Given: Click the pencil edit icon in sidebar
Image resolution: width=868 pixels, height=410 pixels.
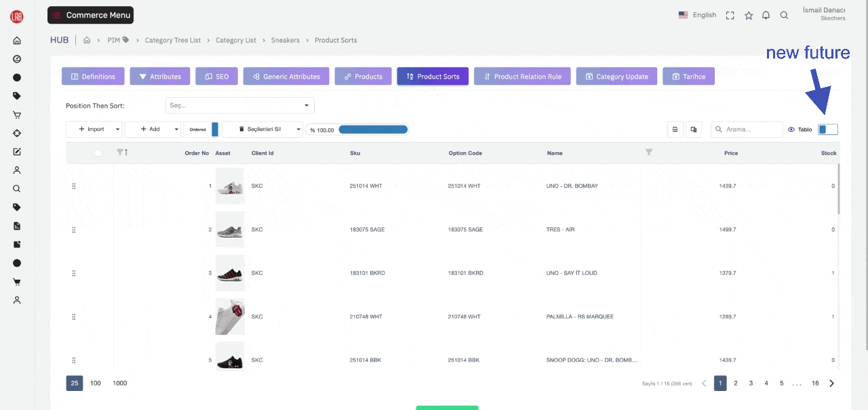Looking at the screenshot, I should (17, 152).
